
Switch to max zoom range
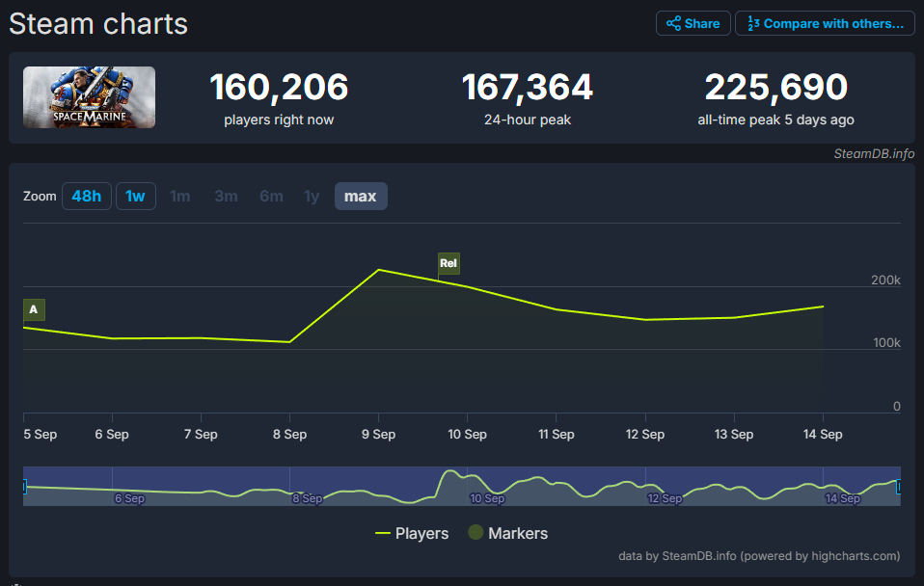pos(361,196)
